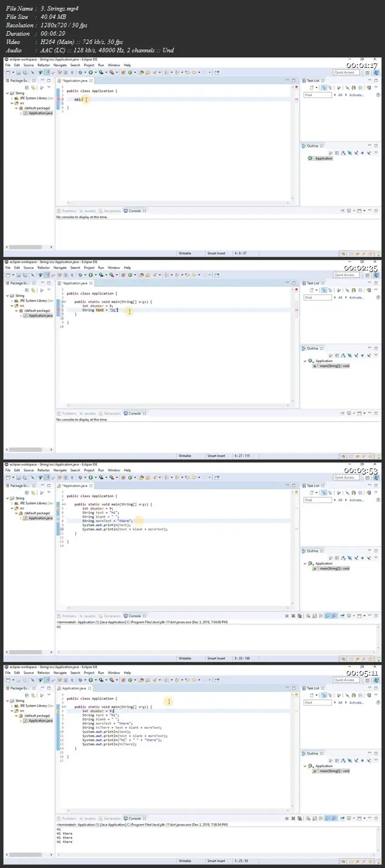
Task: Click Forward navigation arrow in 00:05:11 frame toolbar
Action: pos(205,679)
